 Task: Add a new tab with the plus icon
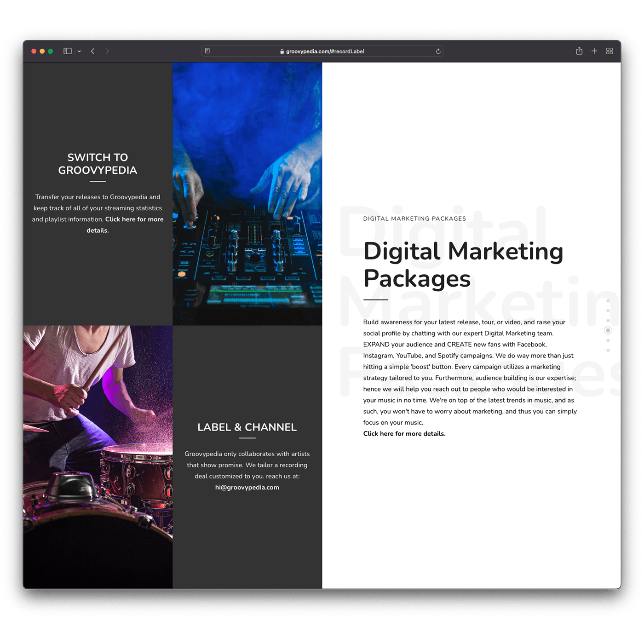tap(594, 51)
